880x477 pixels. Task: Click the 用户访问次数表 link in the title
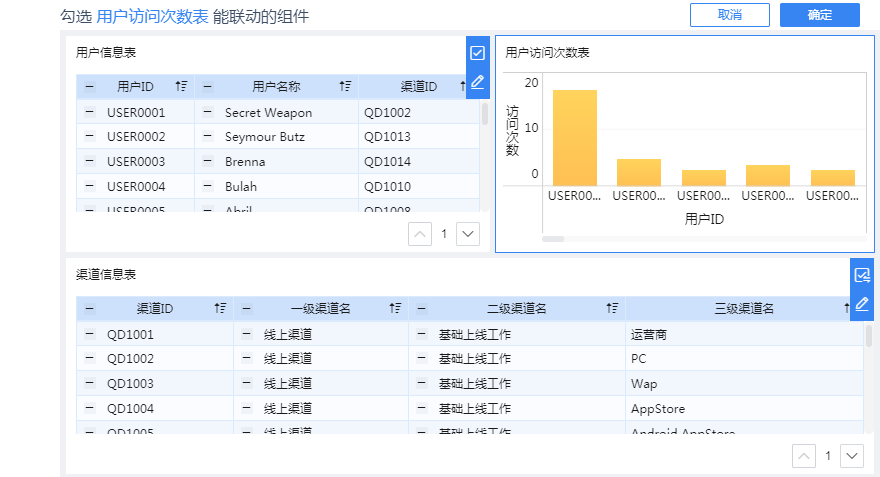(153, 16)
